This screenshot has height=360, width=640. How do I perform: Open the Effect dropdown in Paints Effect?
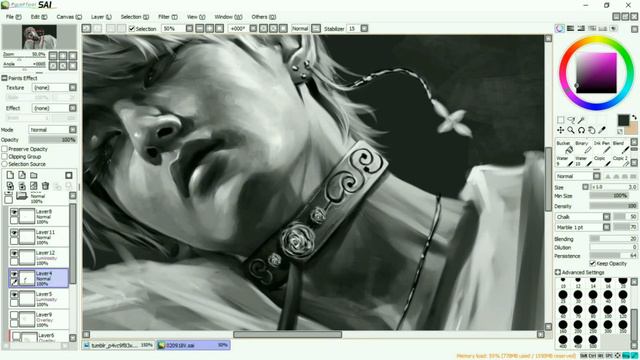tap(54, 108)
